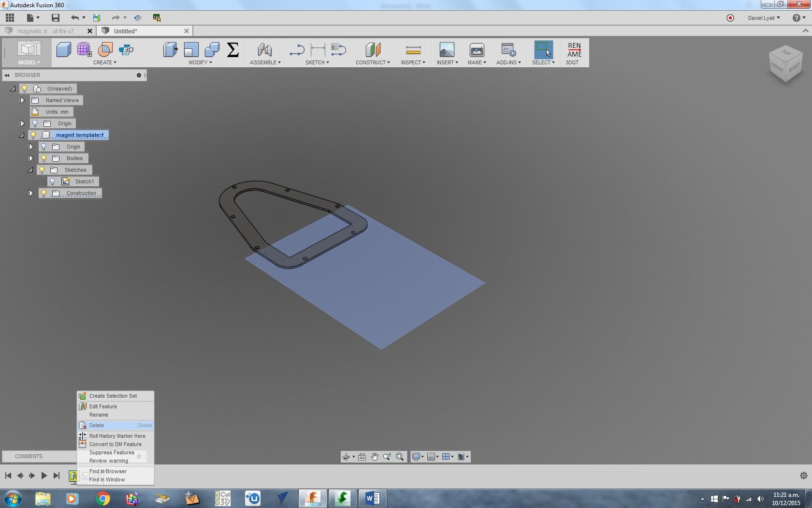Open the ASSEMBLE dropdown menu
This screenshot has width=812, height=508.
point(265,62)
